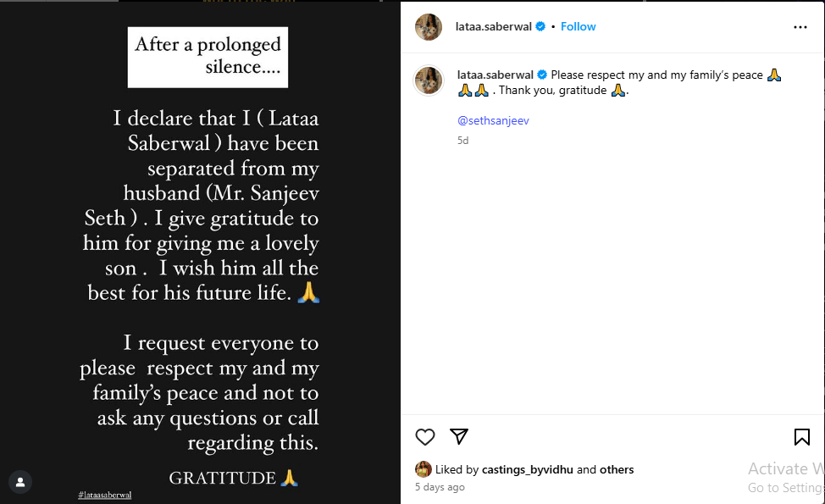The image size is (825, 504).
Task: Visit the @sethsanjeev mention
Action: click(x=493, y=121)
